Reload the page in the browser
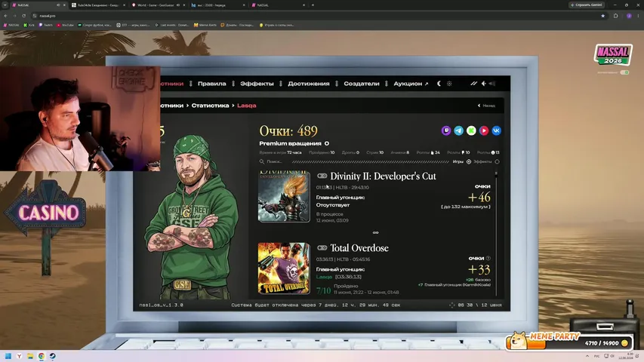 [24, 16]
